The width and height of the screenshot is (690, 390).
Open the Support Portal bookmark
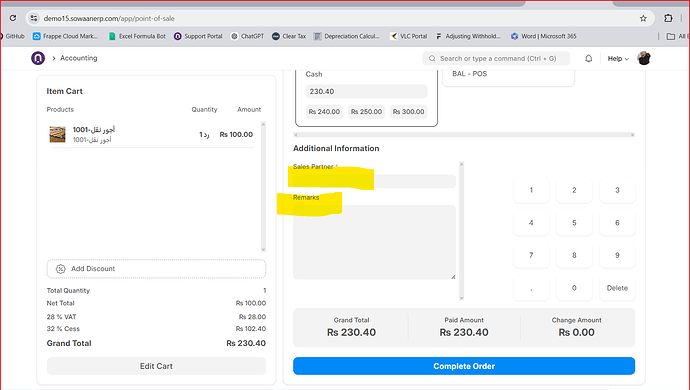[x=198, y=36]
